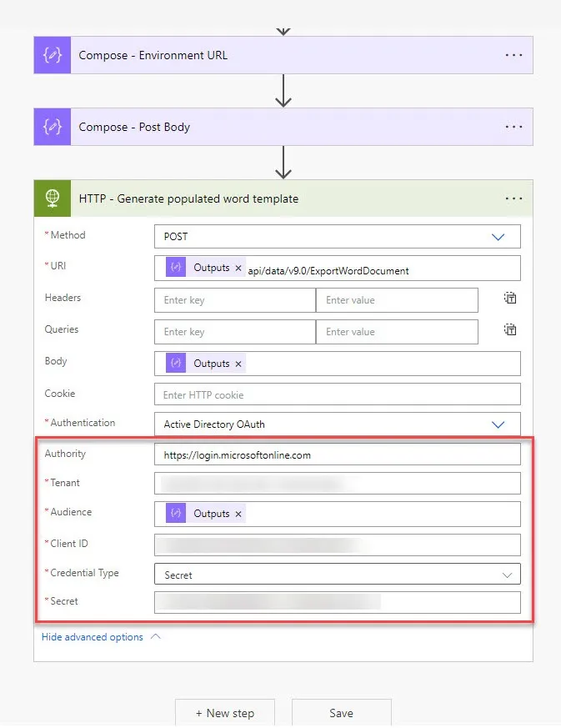The width and height of the screenshot is (561, 728).
Task: Click Outputs token in Audience field
Action: click(x=205, y=514)
